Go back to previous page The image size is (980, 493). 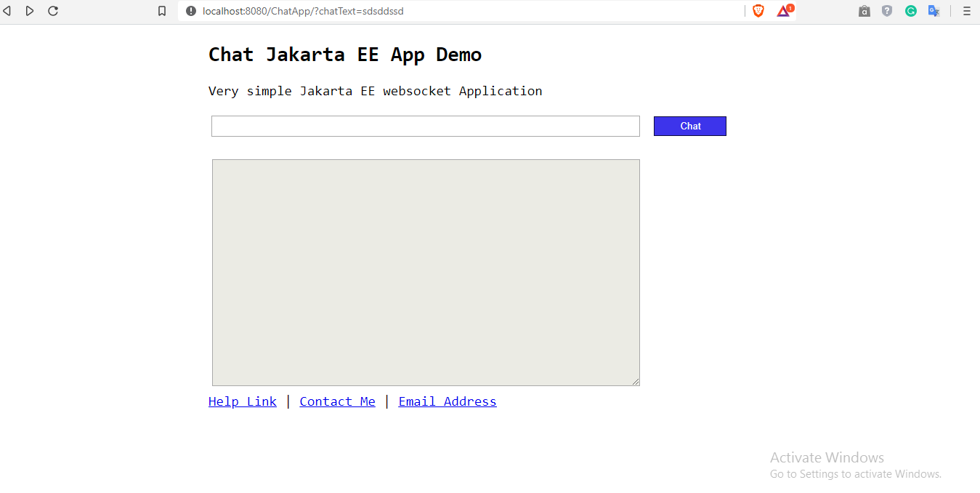7,11
